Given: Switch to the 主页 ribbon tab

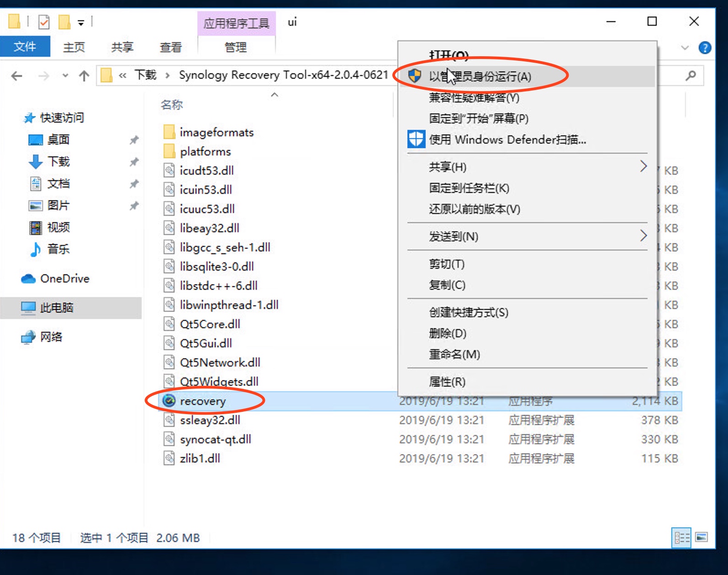Looking at the screenshot, I should point(74,47).
